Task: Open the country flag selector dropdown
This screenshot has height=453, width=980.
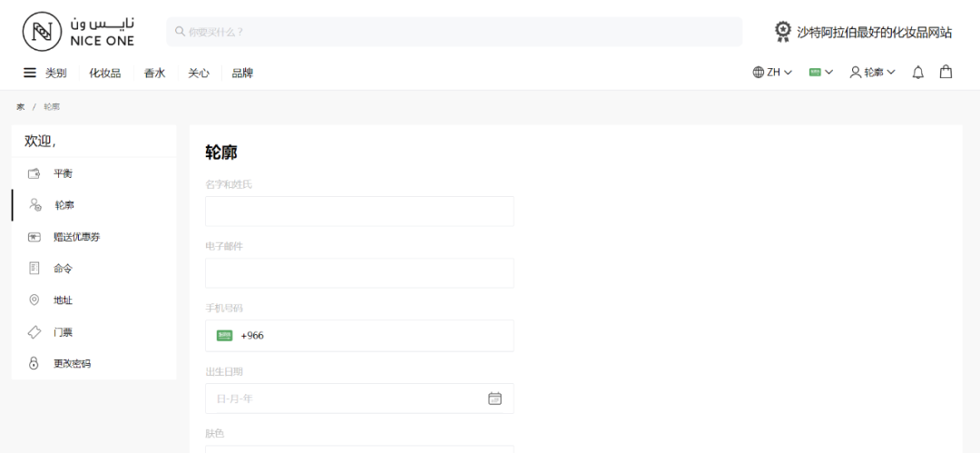Action: pyautogui.click(x=820, y=73)
